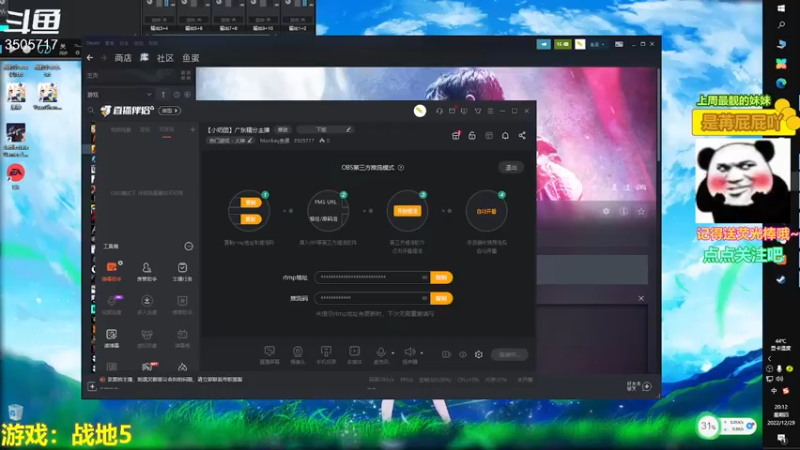The image size is (800, 450).
Task: Open Microsoft Edge from the taskbar
Action: point(781,83)
